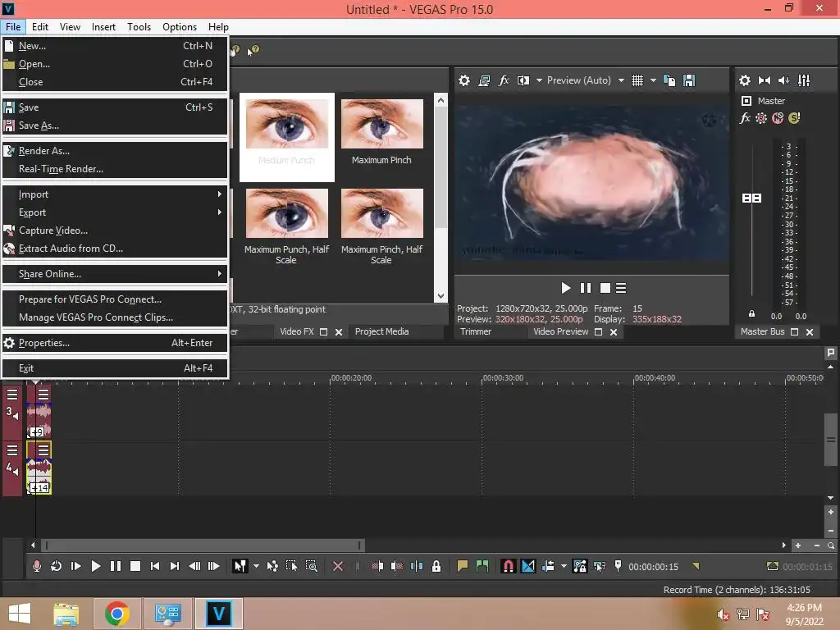Expand the Import submenu
The image size is (840, 630).
115,194
